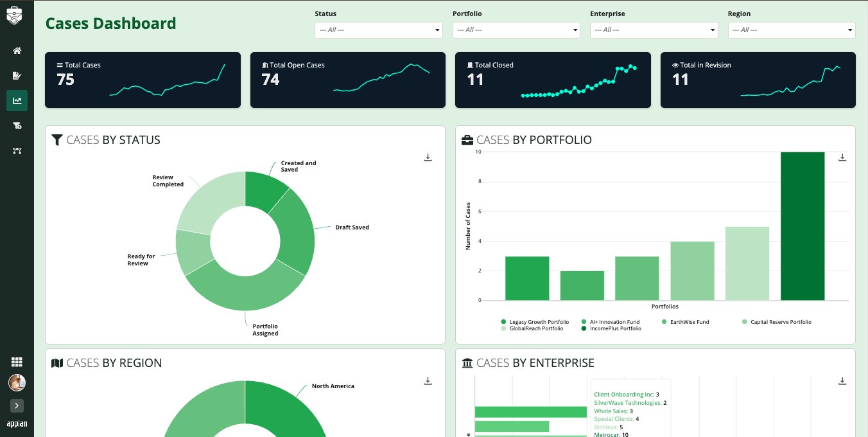Click the Total Cases card
The width and height of the screenshot is (868, 437).
click(x=143, y=80)
